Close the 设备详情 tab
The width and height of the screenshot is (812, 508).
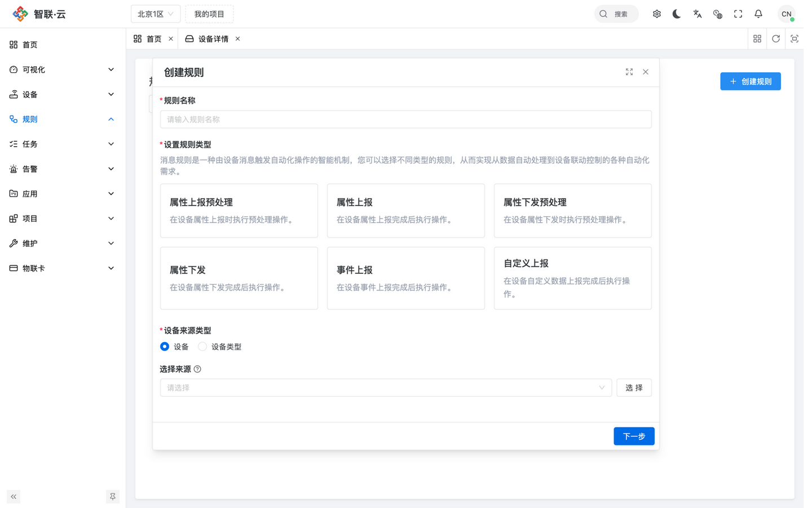(238, 39)
